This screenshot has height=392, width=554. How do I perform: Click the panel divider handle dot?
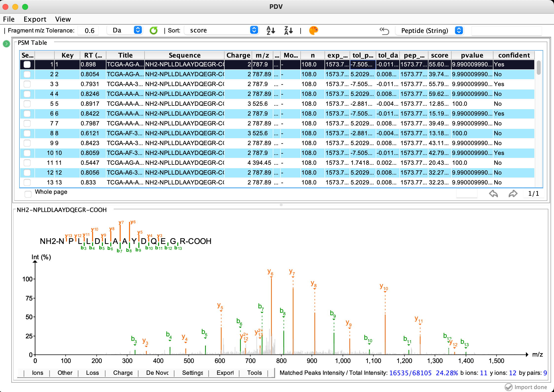pos(281,205)
